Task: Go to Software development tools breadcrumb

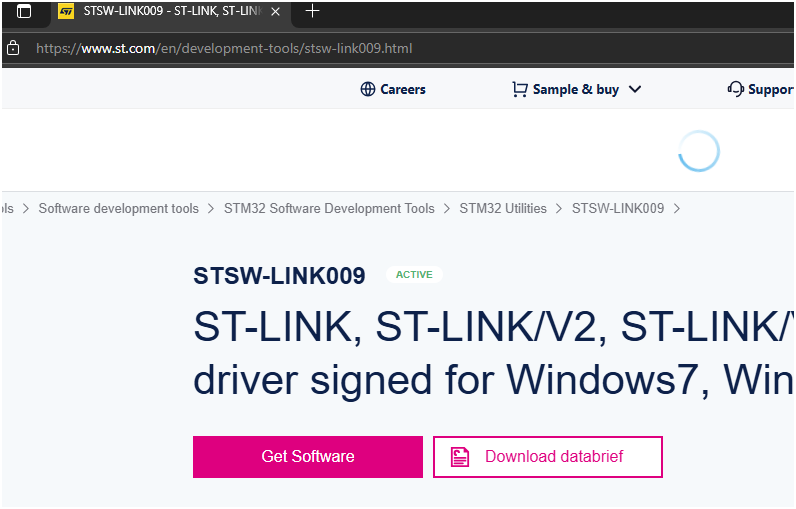Action: tap(119, 209)
